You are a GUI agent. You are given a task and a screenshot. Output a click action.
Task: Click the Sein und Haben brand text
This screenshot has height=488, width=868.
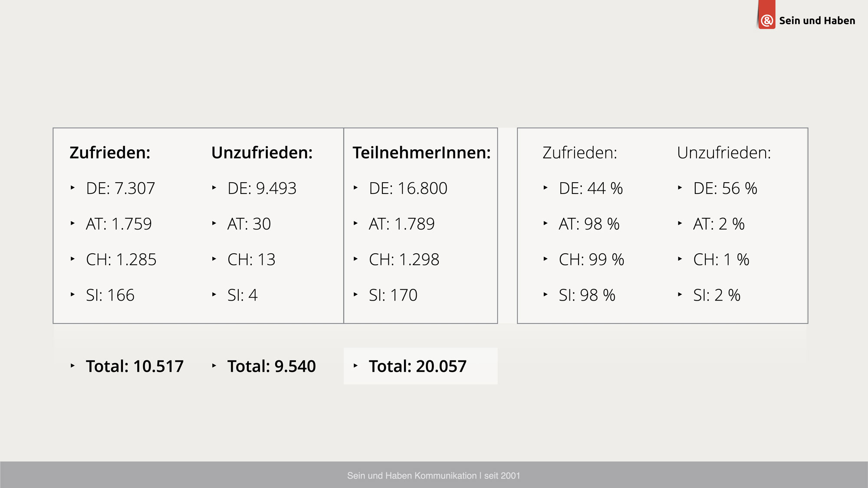[817, 20]
